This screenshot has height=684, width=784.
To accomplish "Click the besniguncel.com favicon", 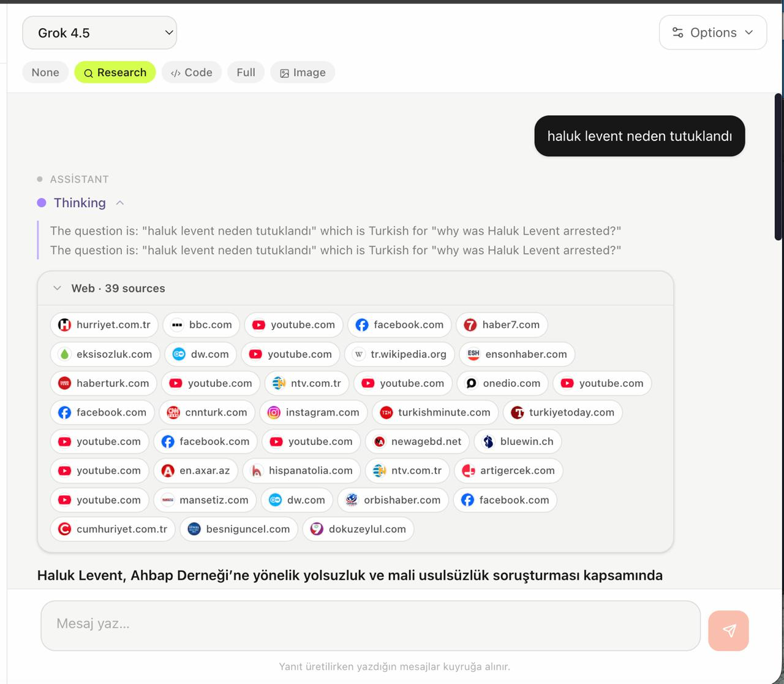I will [194, 529].
